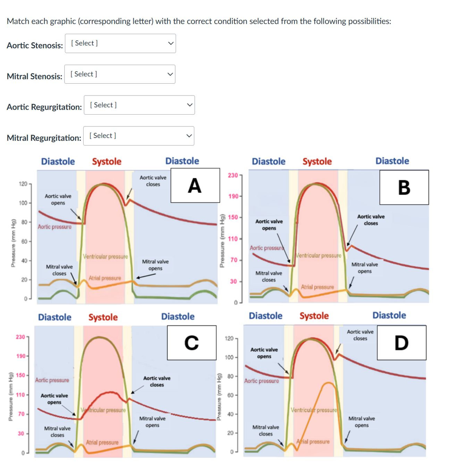Click the letter D label box
Screen dimensions: 463x476
coord(402,343)
